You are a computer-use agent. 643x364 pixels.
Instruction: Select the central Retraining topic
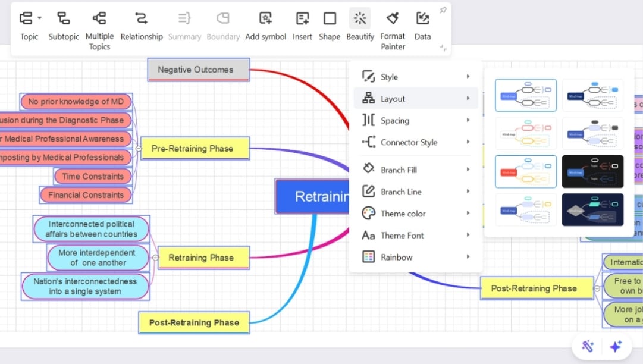pos(312,196)
